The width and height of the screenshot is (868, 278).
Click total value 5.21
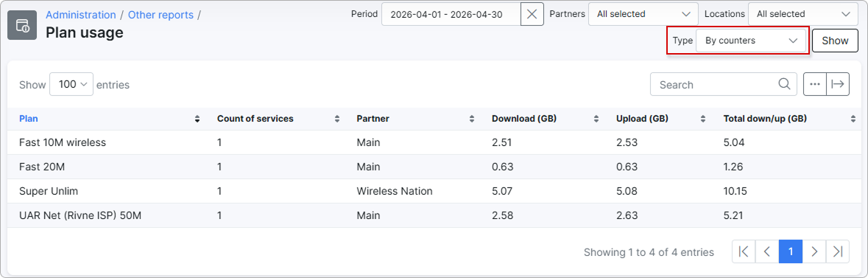click(x=733, y=215)
